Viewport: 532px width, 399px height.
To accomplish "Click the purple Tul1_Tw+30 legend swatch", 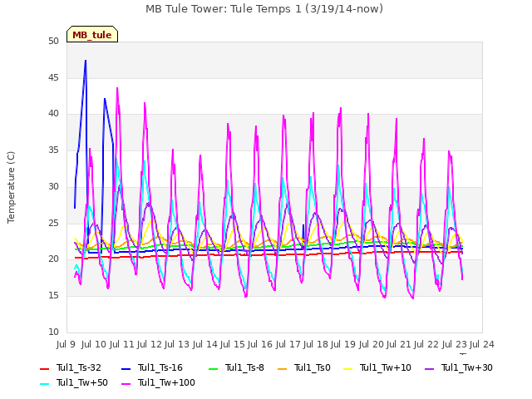I will coord(429,368).
